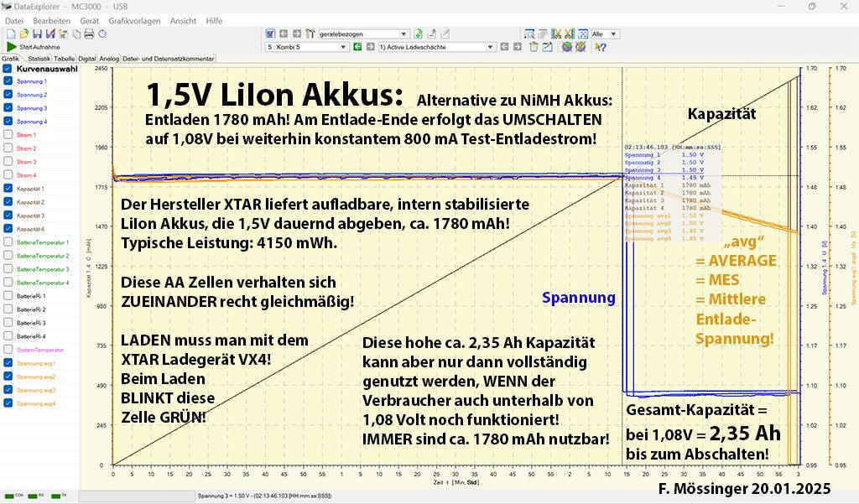Switch to the Statistik tab
The image size is (859, 504).
[x=39, y=59]
